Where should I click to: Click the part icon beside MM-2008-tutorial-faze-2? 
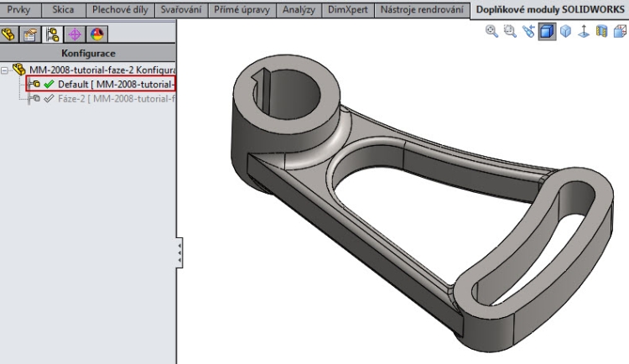[18, 69]
